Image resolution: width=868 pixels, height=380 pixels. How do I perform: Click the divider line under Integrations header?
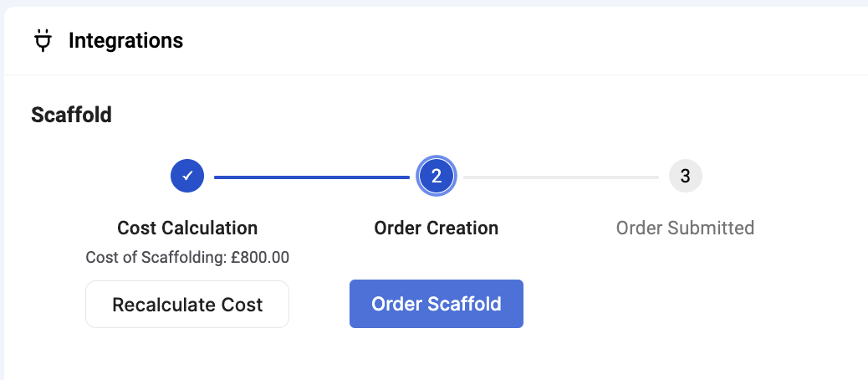pyautogui.click(x=437, y=74)
